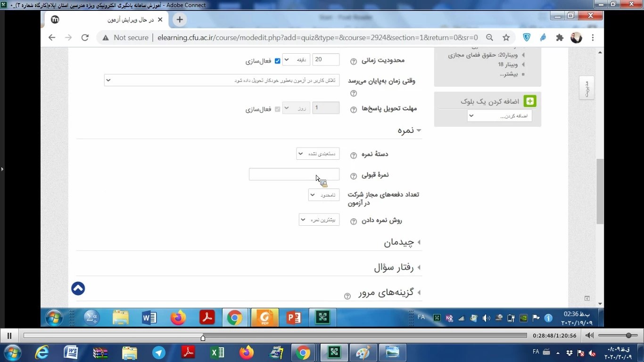This screenshot has width=644, height=362.
Task: Click the zoom magnifier icon in address bar
Action: point(490,38)
